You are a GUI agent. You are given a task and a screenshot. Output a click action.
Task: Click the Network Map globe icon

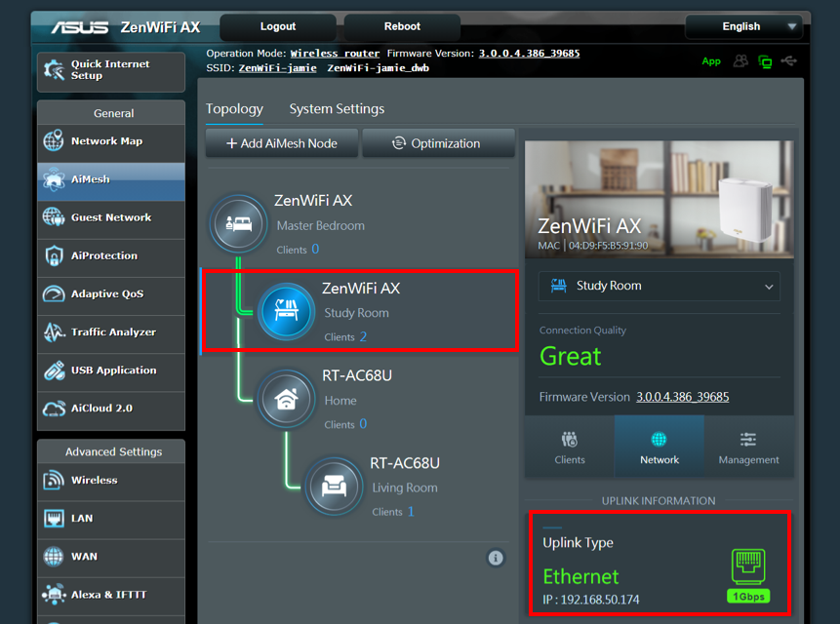click(54, 140)
